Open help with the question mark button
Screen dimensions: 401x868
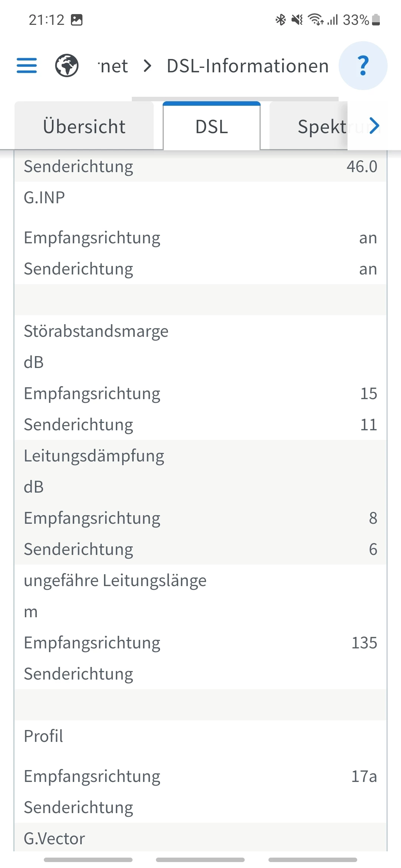pos(363,66)
